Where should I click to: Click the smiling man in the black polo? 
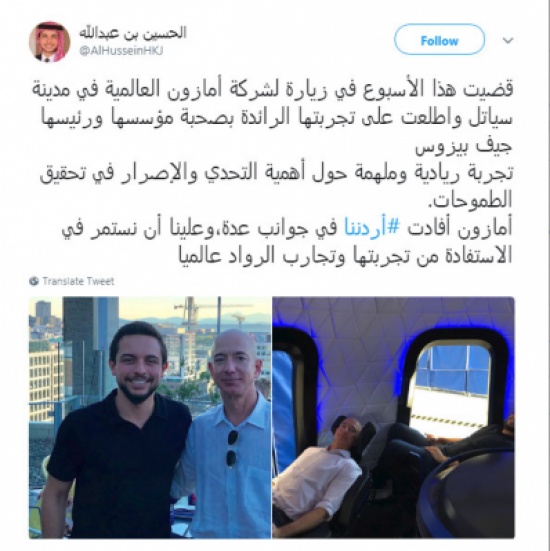[119, 432]
